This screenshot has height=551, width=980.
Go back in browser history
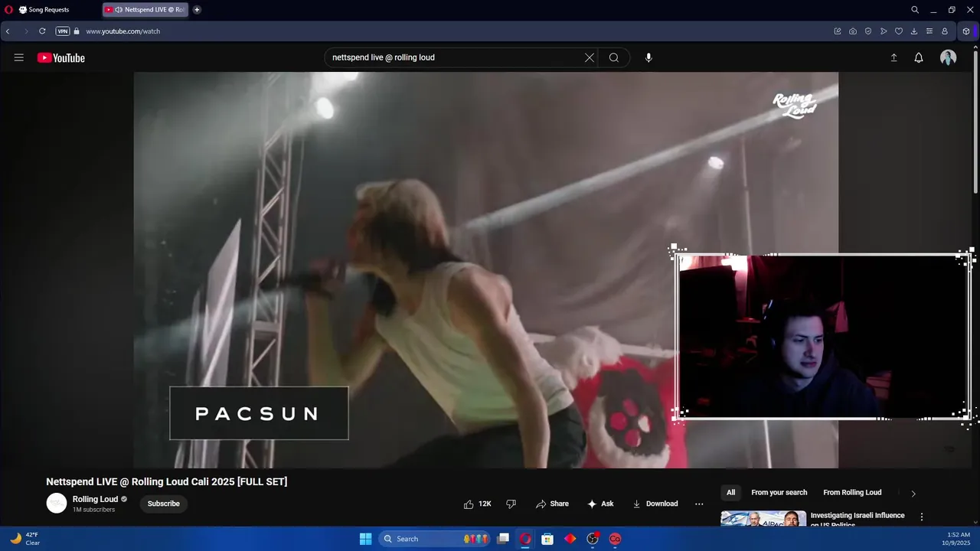pos(8,31)
